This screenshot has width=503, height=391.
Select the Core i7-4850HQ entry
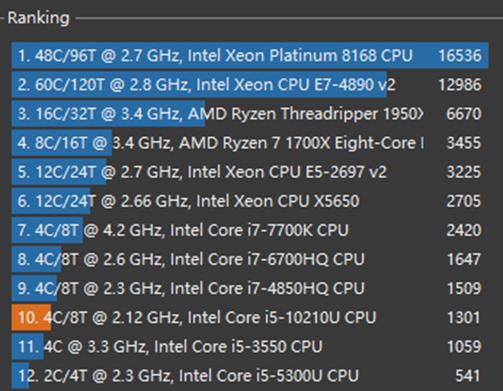point(250,288)
